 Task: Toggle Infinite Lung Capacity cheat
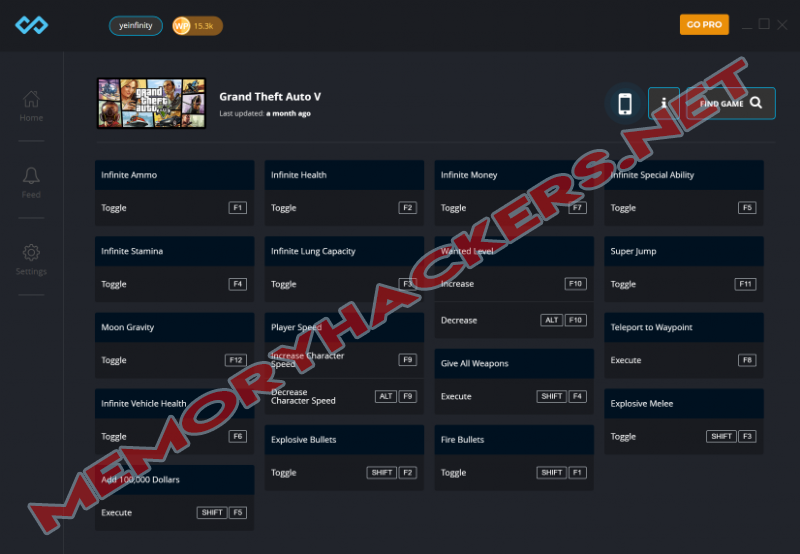[344, 284]
